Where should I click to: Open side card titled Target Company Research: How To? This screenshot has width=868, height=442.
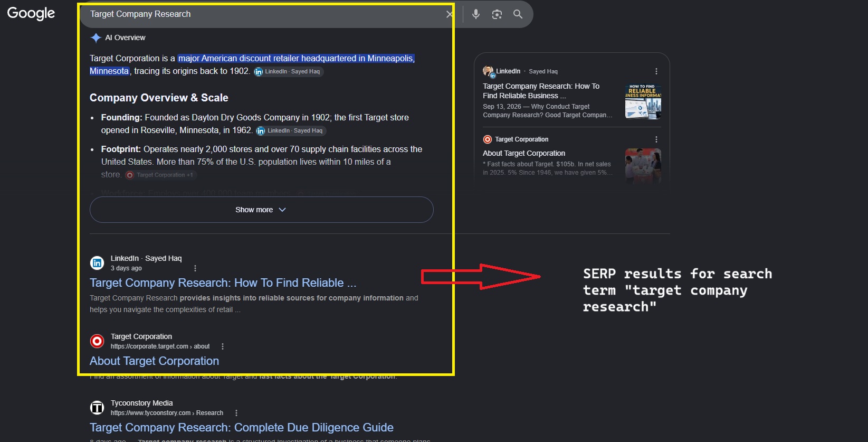point(541,91)
